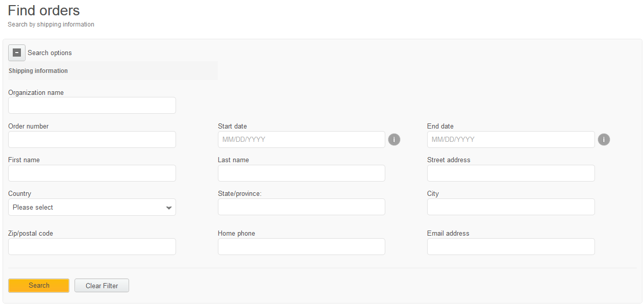This screenshot has height=304, width=644.
Task: Expand the Country selection list
Action: 92,207
